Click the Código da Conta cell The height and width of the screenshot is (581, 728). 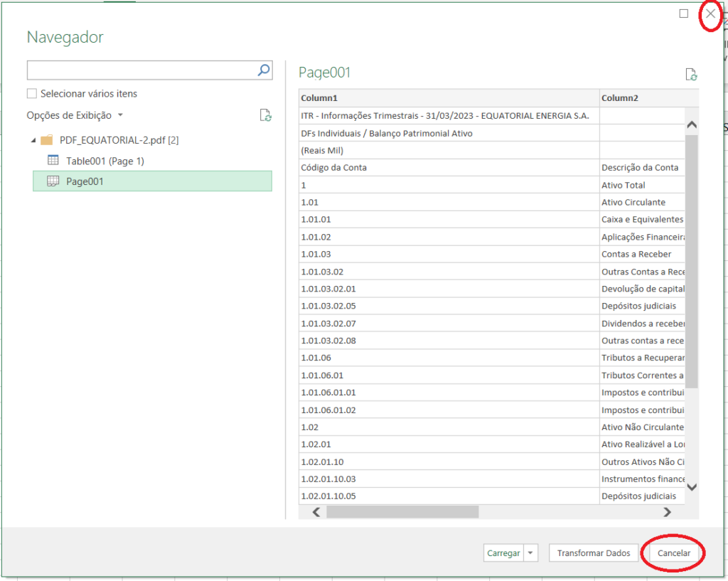click(449, 168)
